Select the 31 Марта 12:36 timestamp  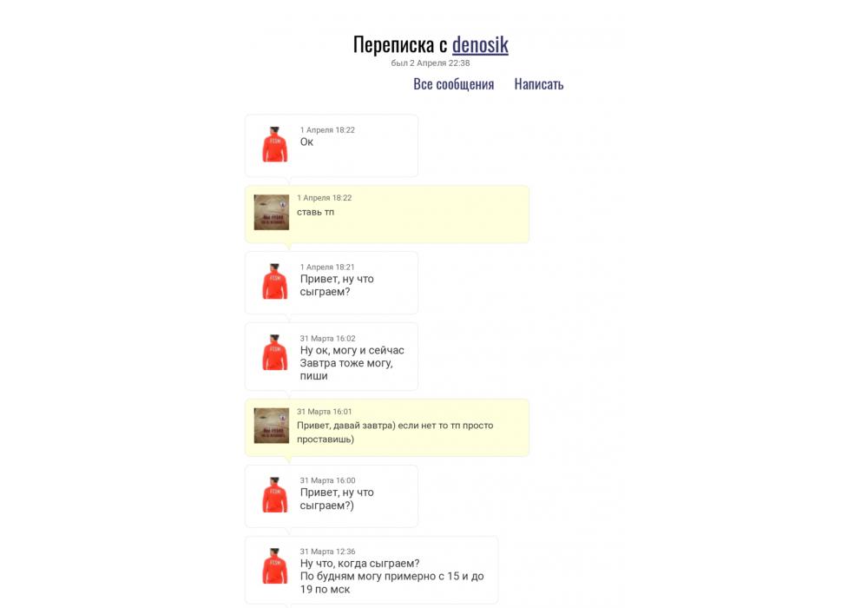328,552
